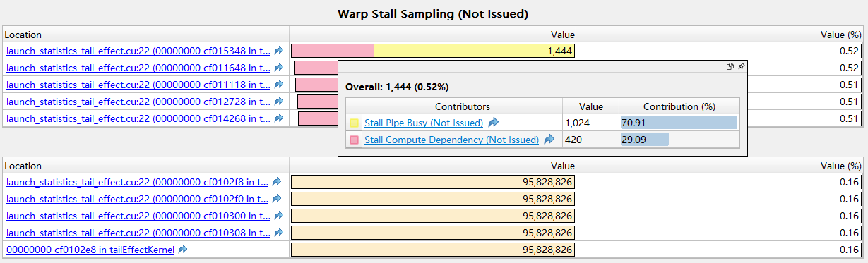Screen dimensions: 868x263
Task: Click the yellow swatch for Stall Pipe Busy
Action: [x=355, y=123]
